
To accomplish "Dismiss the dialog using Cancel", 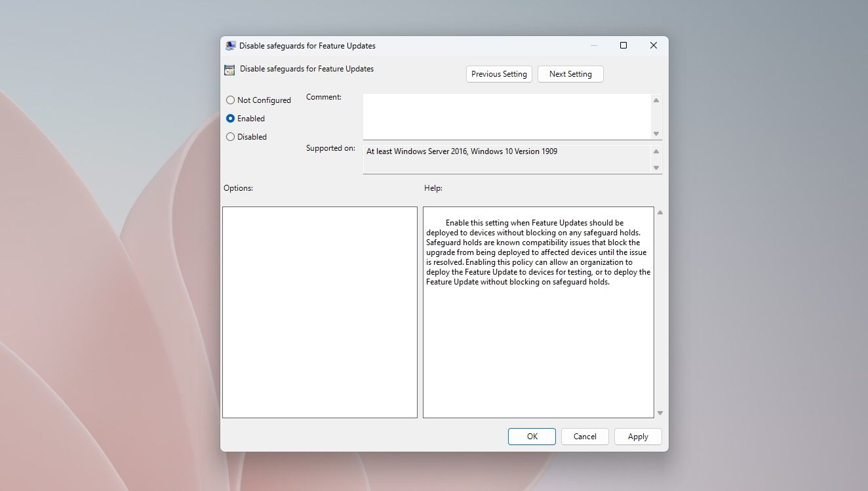I will coord(584,436).
